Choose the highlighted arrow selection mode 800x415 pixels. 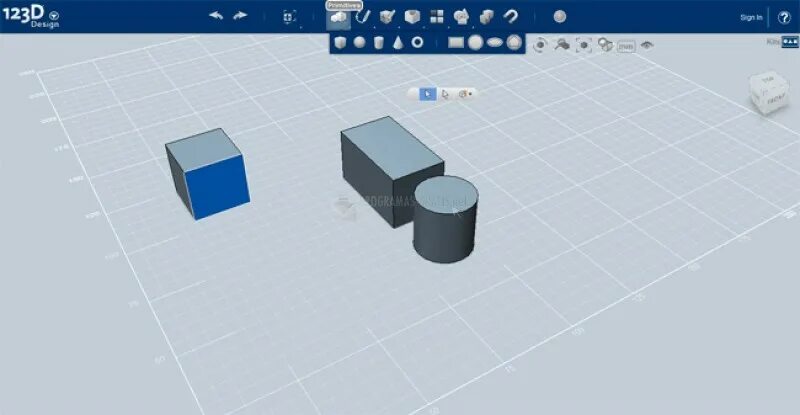428,94
